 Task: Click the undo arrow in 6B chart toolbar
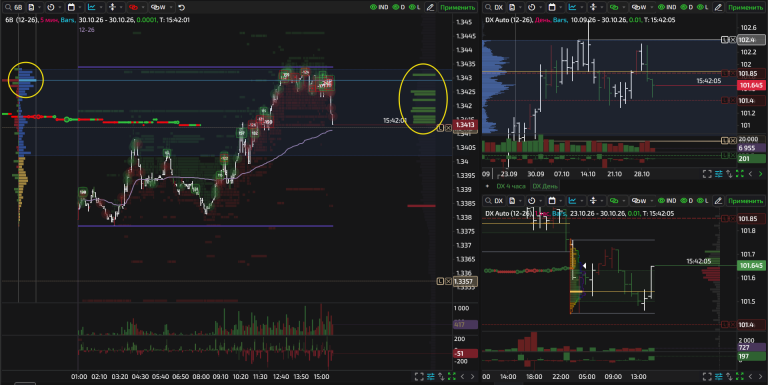click(182, 7)
